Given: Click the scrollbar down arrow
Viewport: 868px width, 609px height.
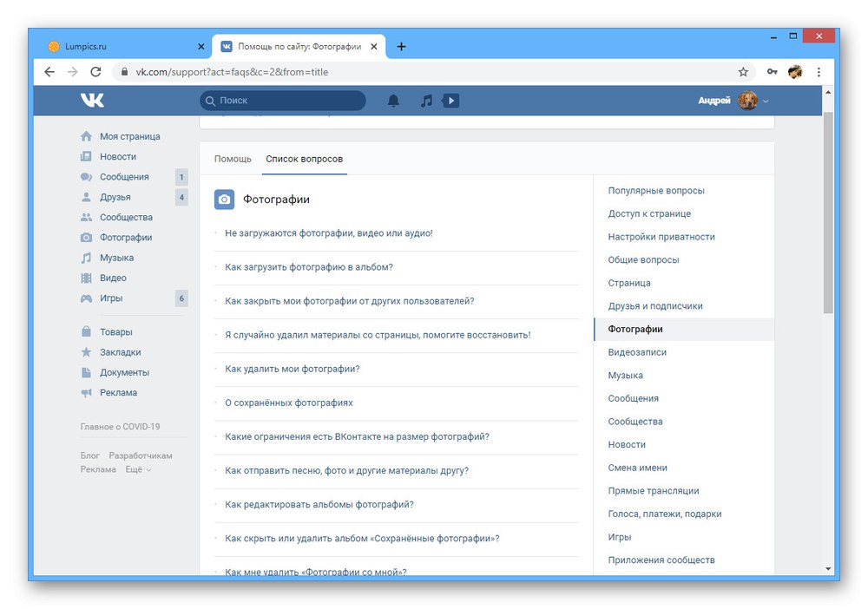Looking at the screenshot, I should (x=828, y=568).
